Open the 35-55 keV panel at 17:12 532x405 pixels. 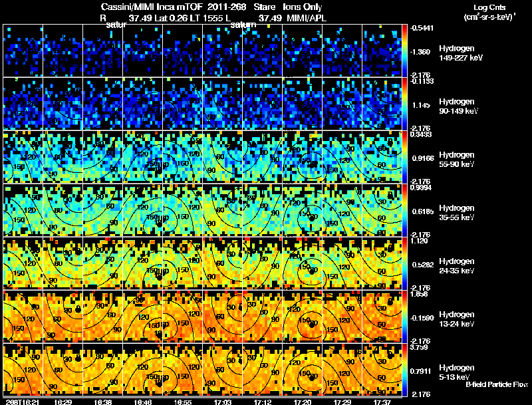tap(263, 210)
